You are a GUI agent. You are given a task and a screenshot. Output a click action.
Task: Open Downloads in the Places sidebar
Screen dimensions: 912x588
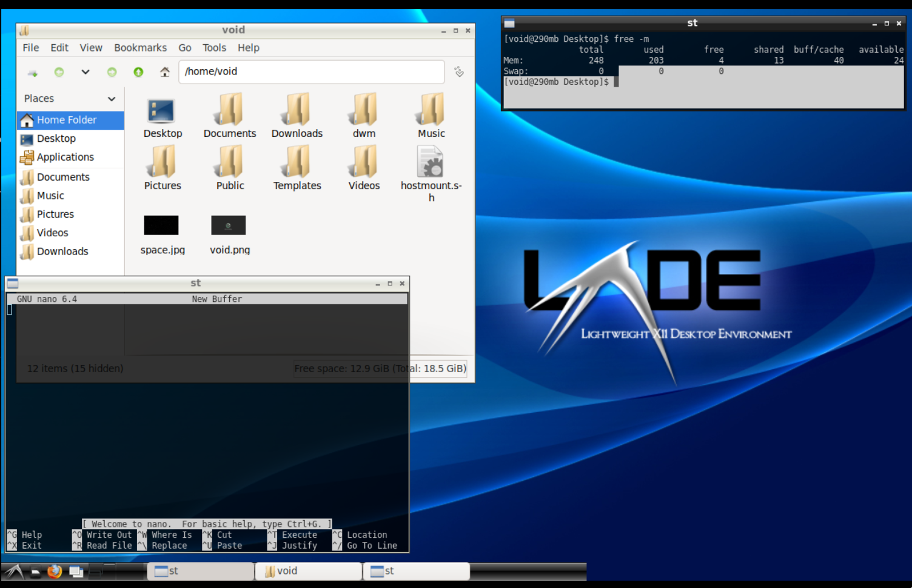pos(70,251)
